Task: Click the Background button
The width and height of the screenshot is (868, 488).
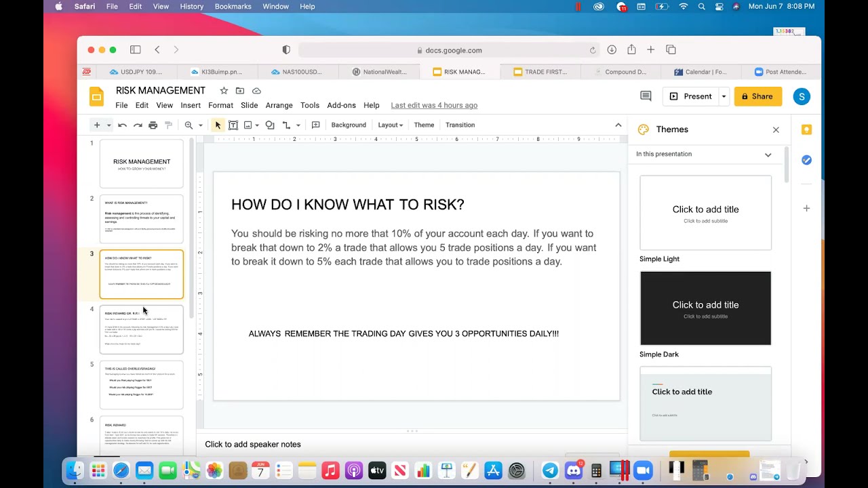Action: pos(349,125)
